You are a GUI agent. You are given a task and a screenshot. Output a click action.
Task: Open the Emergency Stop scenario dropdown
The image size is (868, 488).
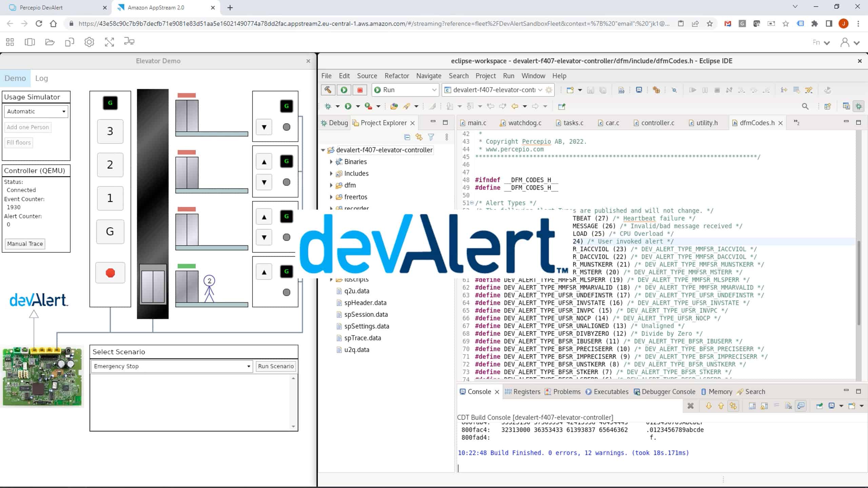pos(172,366)
